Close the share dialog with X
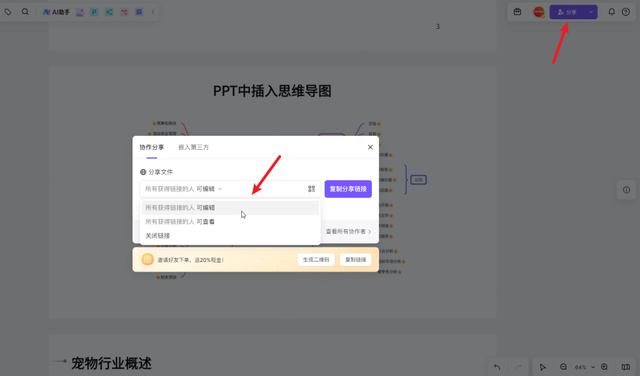 370,147
